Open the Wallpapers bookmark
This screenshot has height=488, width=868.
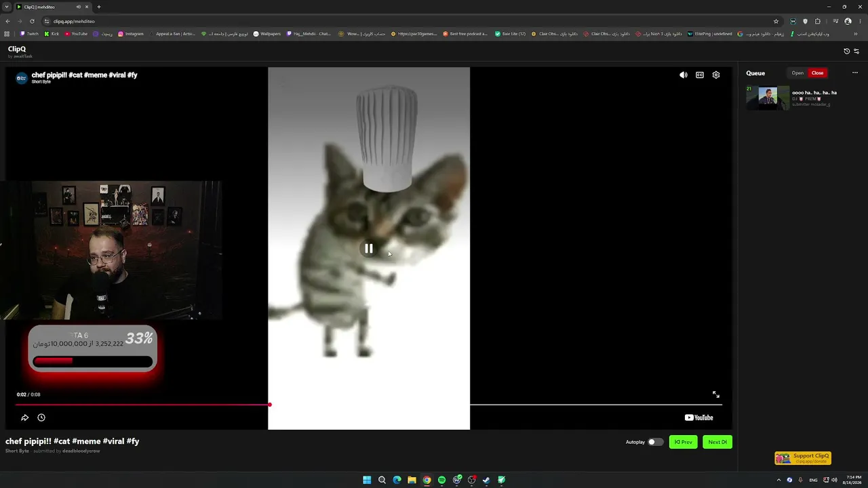click(267, 34)
